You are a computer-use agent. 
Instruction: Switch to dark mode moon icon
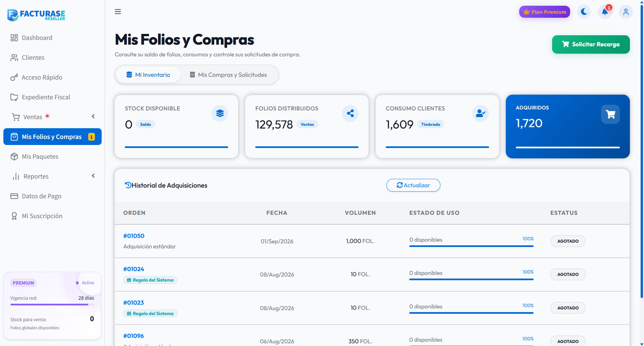[584, 12]
